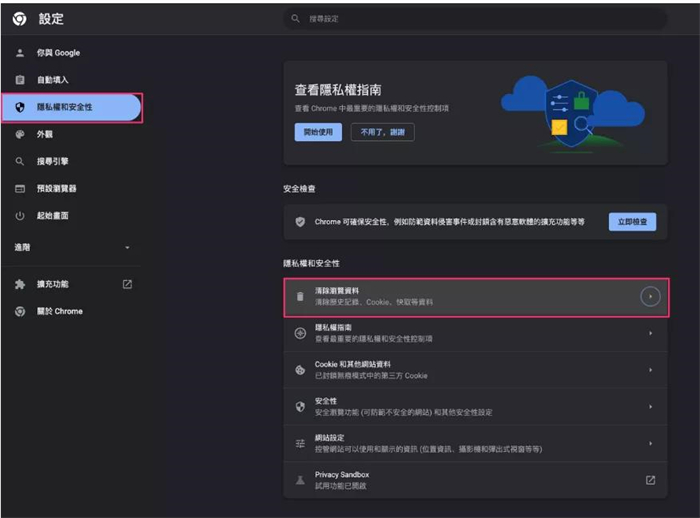
Task: Click the 立即檢查 button
Action: [x=632, y=222]
